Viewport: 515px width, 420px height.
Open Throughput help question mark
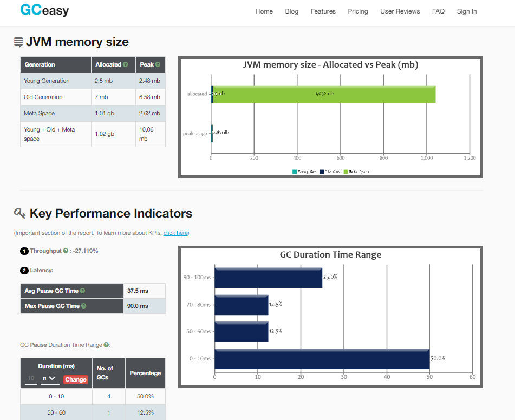[66, 251]
